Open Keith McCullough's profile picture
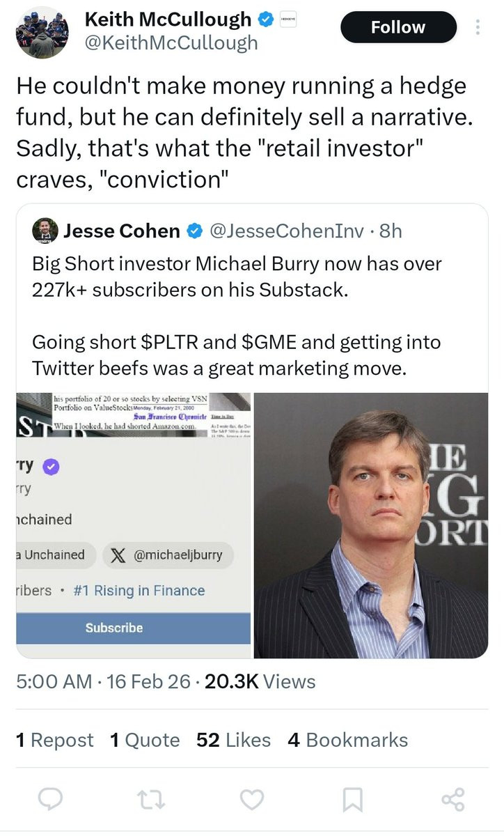The image size is (504, 836). [42, 32]
